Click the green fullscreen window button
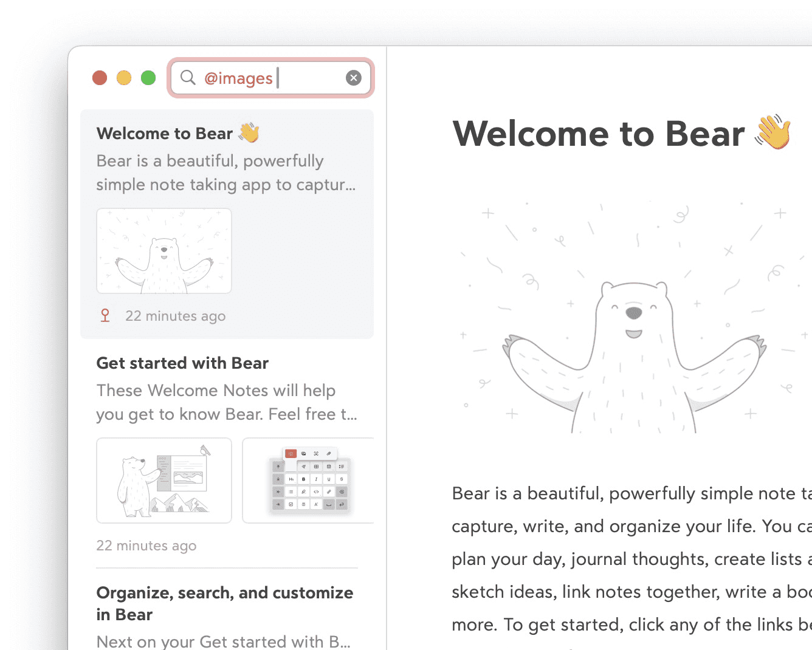Screen dimensions: 812x650 [x=148, y=78]
